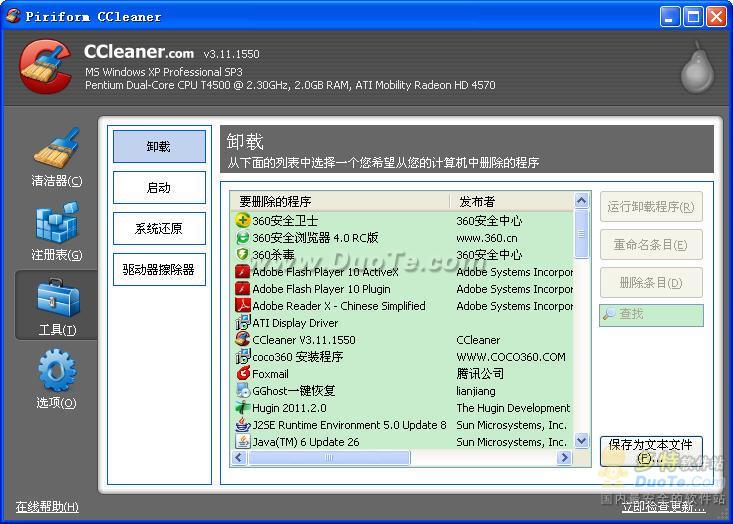Select the ATI Display Driver entry
Screen dimensions: 733x524
click(x=295, y=323)
